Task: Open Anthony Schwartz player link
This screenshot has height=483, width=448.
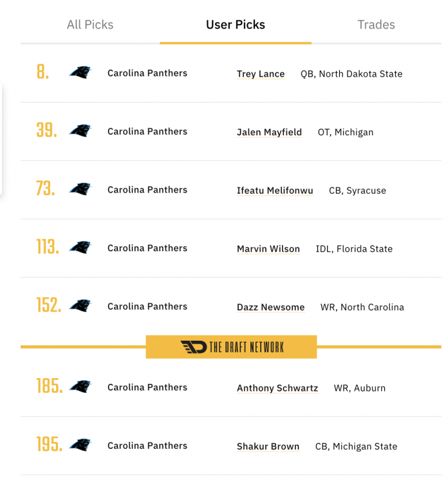Action: point(277,388)
